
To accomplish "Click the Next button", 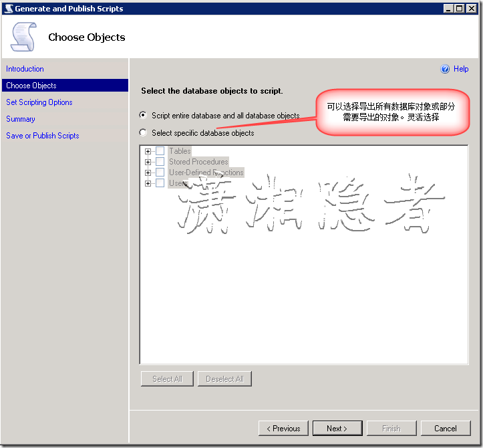I will (337, 429).
